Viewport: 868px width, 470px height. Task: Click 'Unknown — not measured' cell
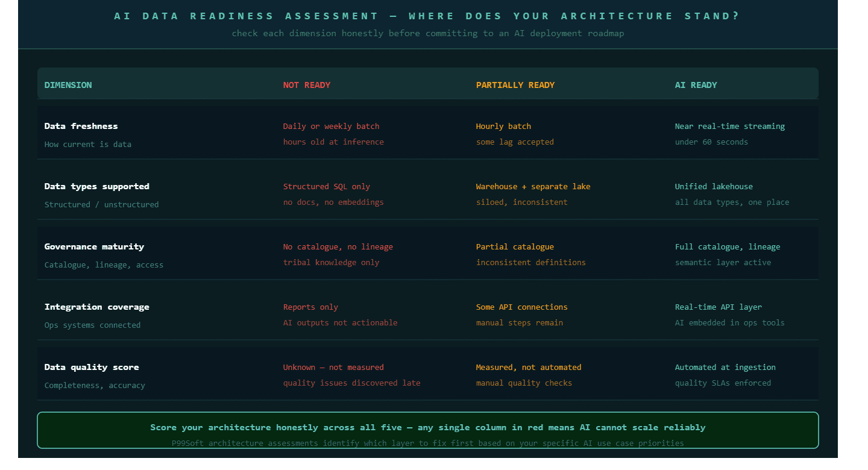(x=333, y=367)
